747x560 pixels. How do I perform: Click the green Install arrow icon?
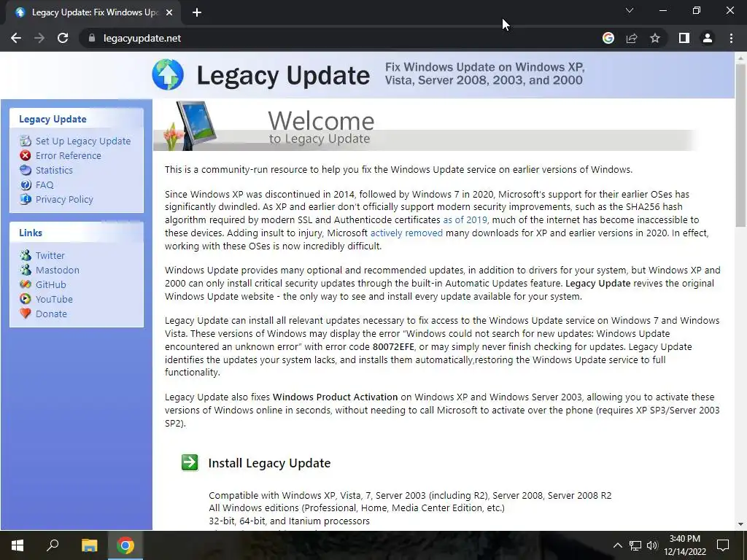[x=190, y=462]
